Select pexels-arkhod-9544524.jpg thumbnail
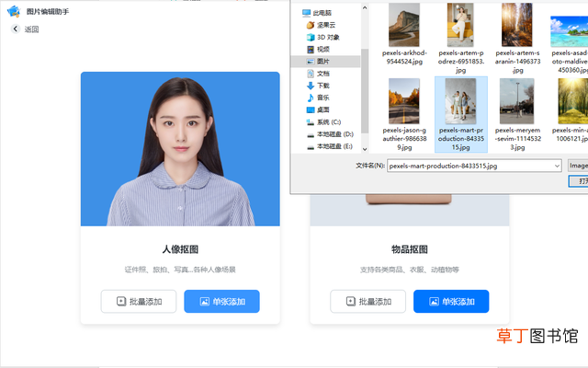 (x=404, y=25)
